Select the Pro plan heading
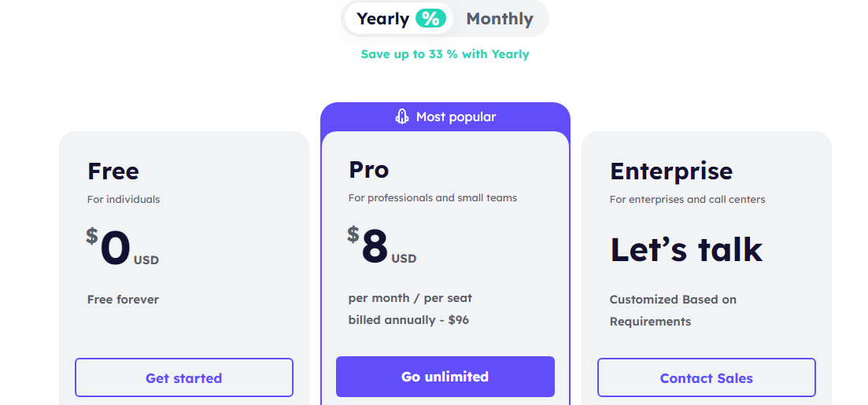Image resolution: width=868 pixels, height=405 pixels. [369, 170]
